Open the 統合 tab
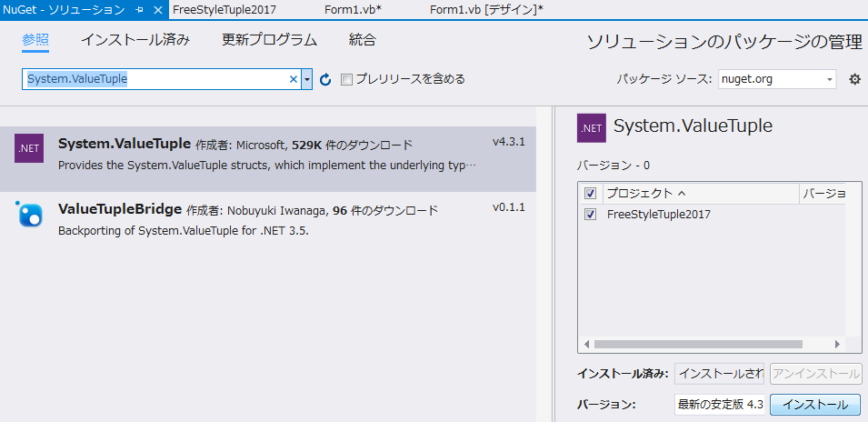 (363, 40)
